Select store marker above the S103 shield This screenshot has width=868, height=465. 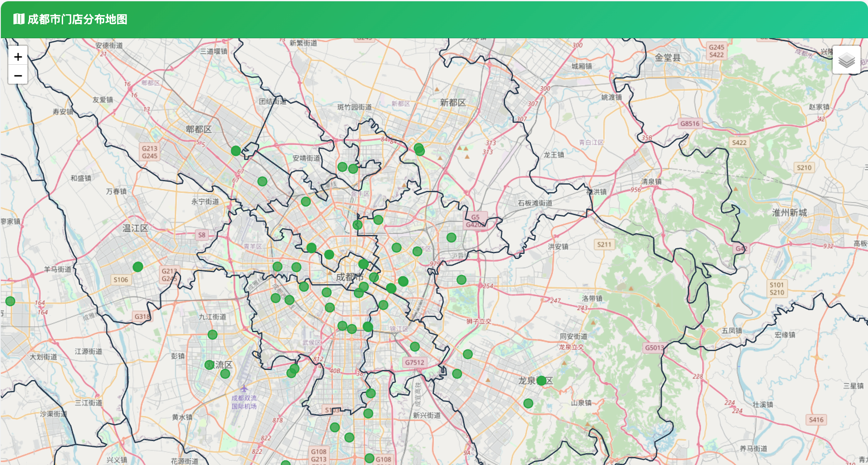click(x=371, y=393)
